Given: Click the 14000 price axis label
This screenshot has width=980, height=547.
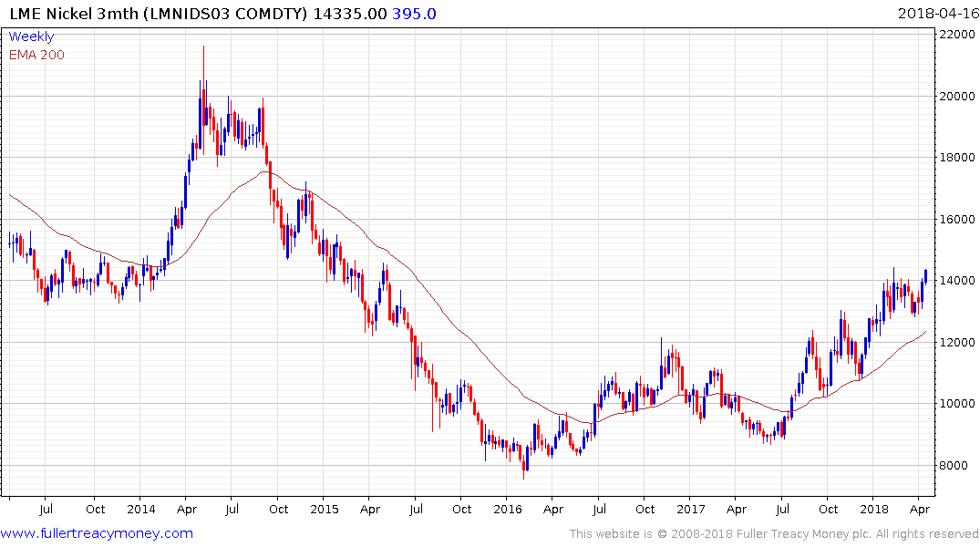Looking at the screenshot, I should click(x=957, y=281).
